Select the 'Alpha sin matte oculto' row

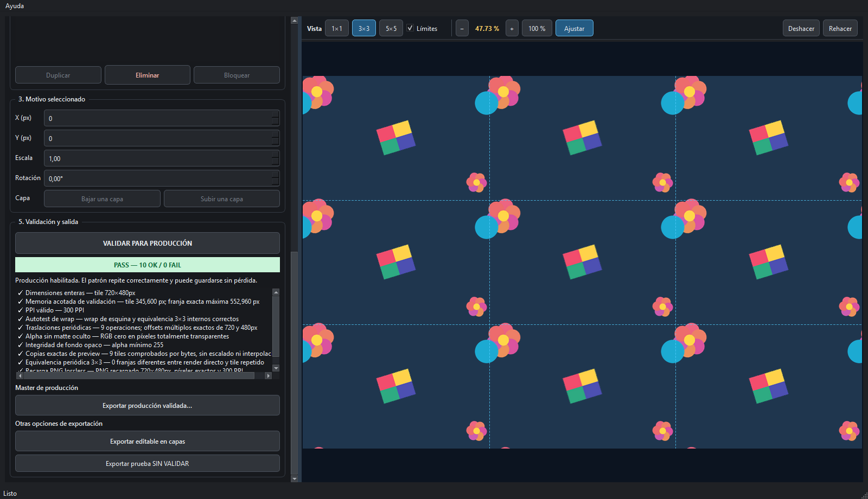144,336
